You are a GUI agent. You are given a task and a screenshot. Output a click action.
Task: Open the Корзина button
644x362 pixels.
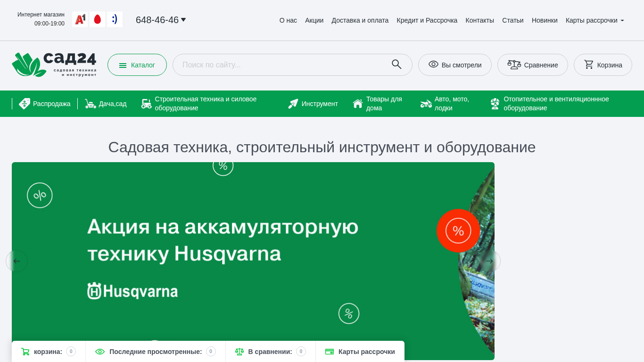[603, 65]
